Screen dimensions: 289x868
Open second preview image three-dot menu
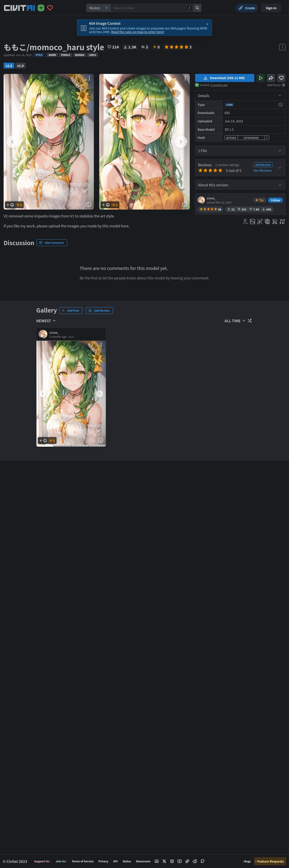[x=185, y=78]
